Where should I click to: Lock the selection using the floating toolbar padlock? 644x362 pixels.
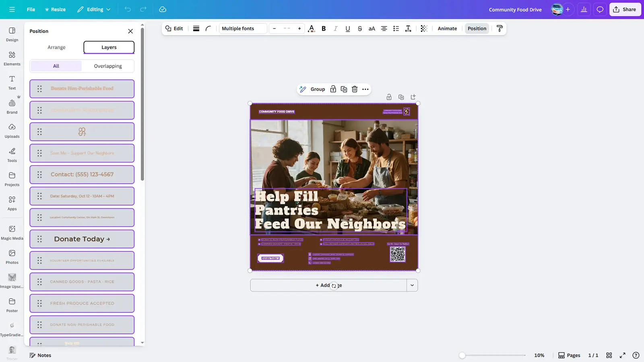(x=333, y=89)
